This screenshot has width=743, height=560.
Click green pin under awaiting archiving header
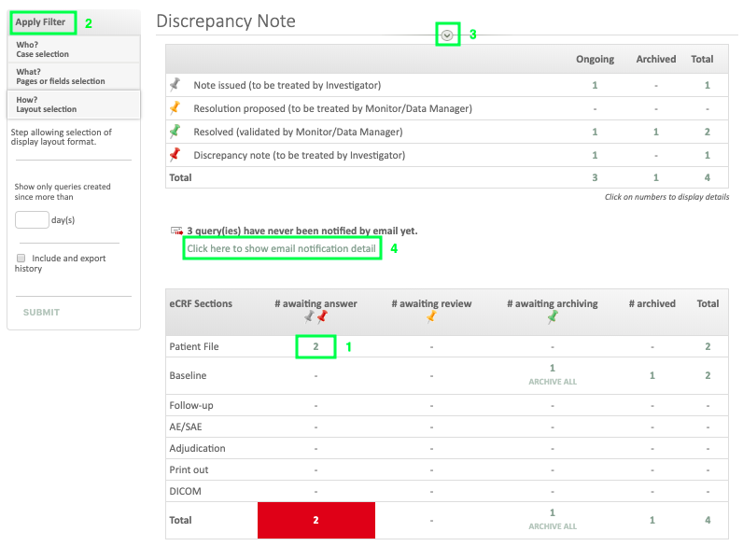(x=552, y=318)
